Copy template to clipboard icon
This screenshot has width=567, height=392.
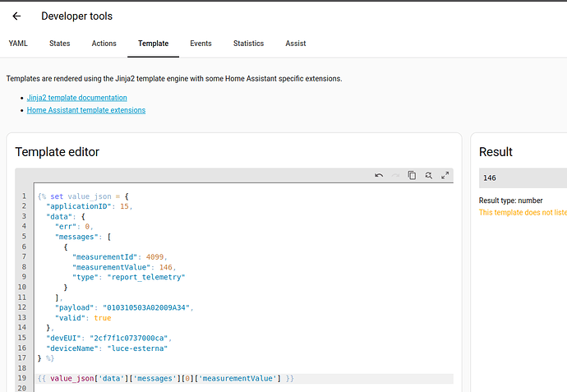click(x=412, y=175)
